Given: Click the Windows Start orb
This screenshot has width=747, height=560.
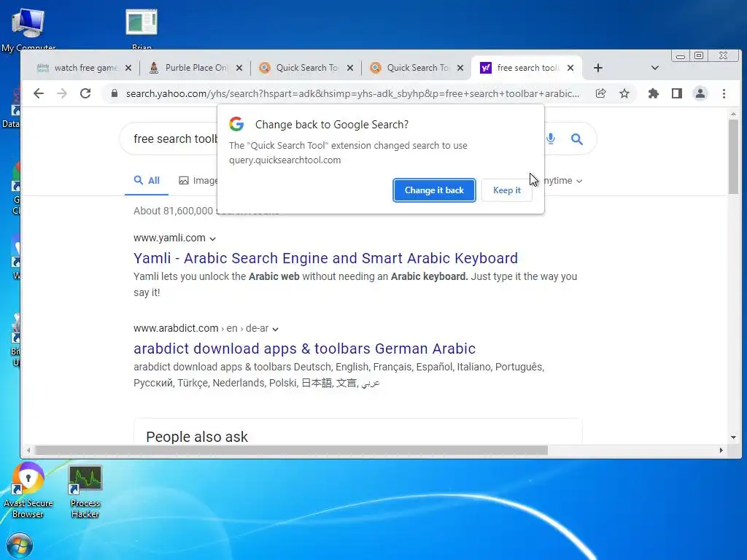Looking at the screenshot, I should [x=20, y=545].
